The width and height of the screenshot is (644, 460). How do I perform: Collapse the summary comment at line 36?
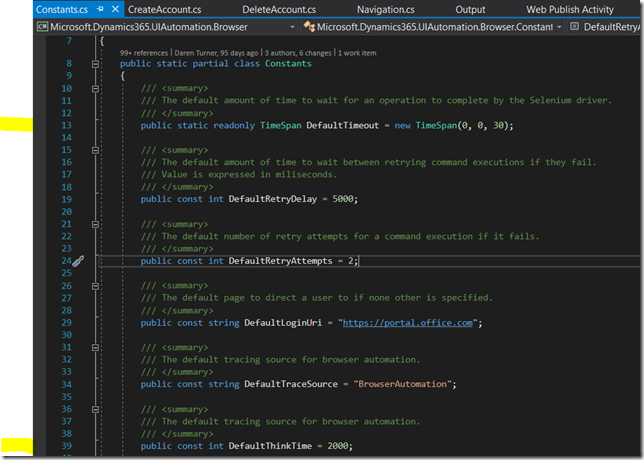tap(95, 409)
